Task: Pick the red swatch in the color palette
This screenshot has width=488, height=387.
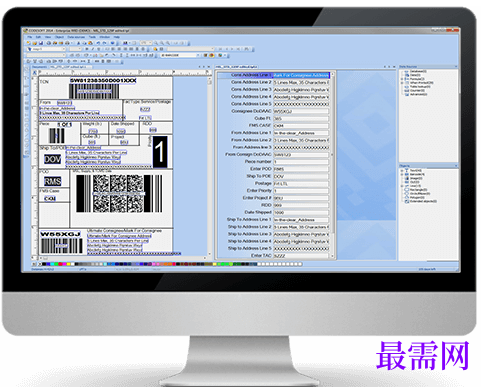Action: (60, 264)
